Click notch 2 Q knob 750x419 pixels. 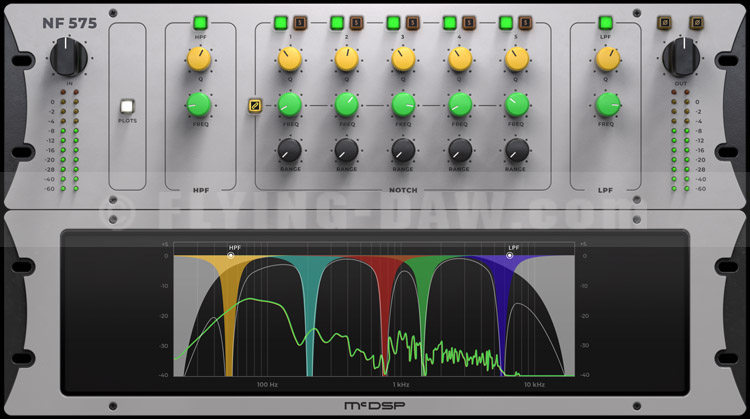click(346, 59)
